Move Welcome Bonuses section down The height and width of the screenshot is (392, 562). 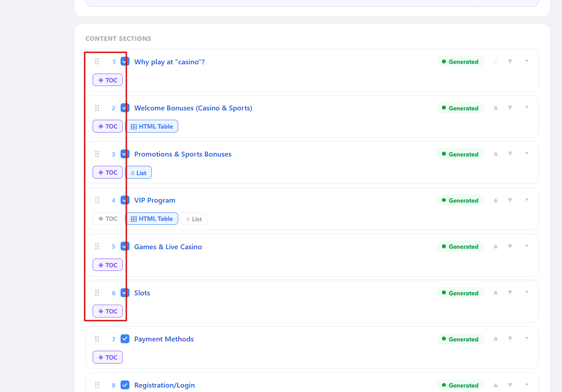coord(510,107)
